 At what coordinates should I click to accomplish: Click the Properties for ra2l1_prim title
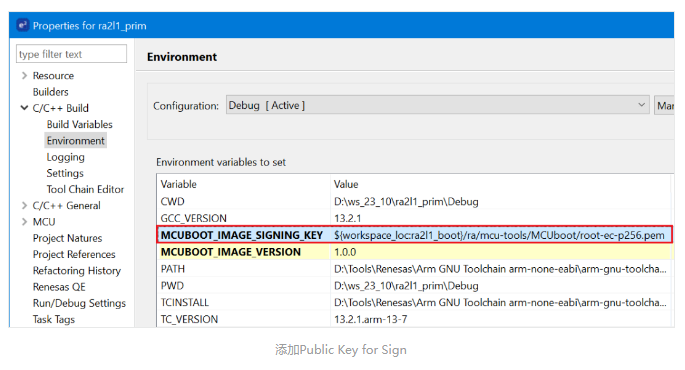click(90, 26)
